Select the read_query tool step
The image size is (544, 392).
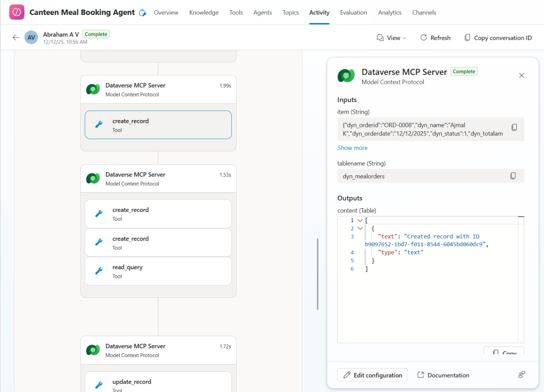[158, 271]
